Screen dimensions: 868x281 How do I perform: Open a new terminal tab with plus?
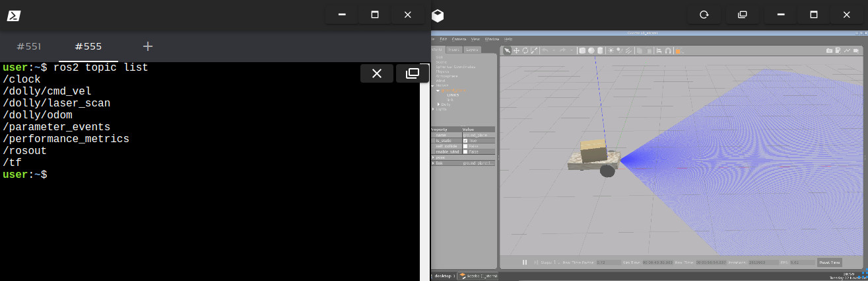[148, 46]
